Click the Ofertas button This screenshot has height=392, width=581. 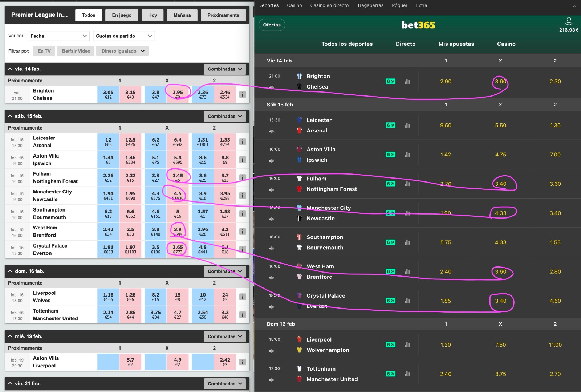point(272,25)
